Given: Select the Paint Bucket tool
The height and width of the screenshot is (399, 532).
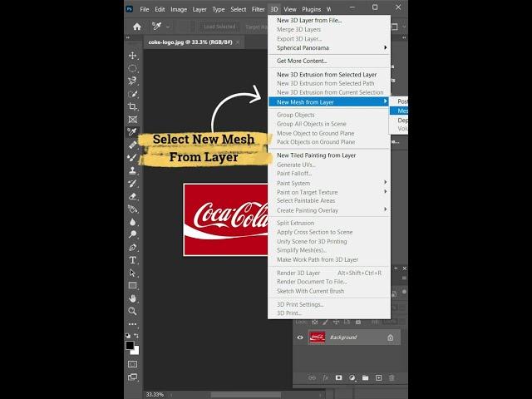Looking at the screenshot, I should tap(132, 209).
